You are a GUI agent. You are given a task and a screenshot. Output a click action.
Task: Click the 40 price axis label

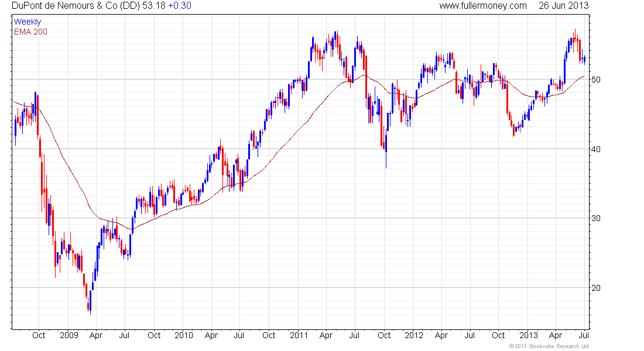(595, 149)
